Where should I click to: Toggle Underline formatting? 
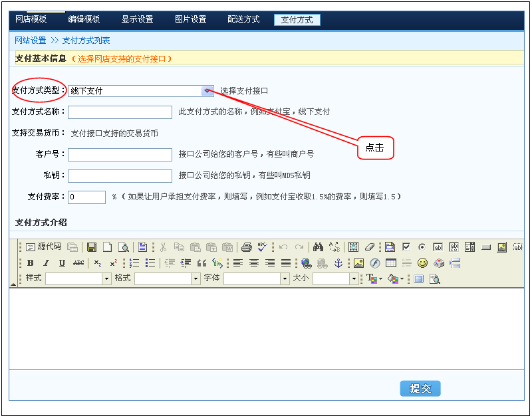[62, 263]
